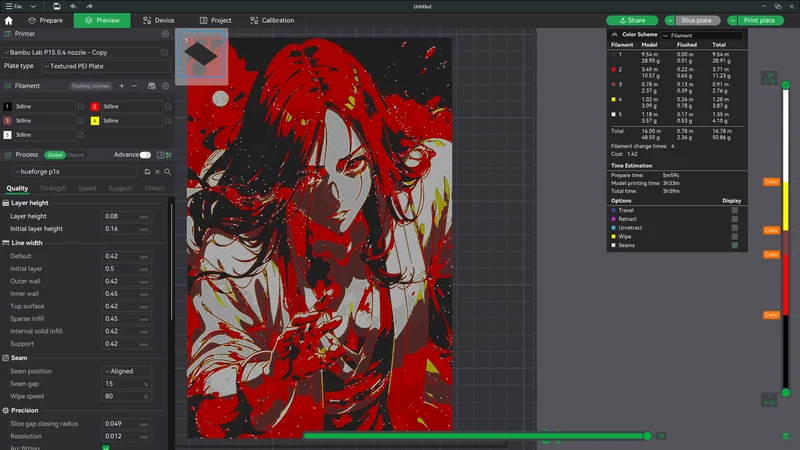This screenshot has height=450, width=800.
Task: Switch to Calibration tab
Action: (x=272, y=20)
